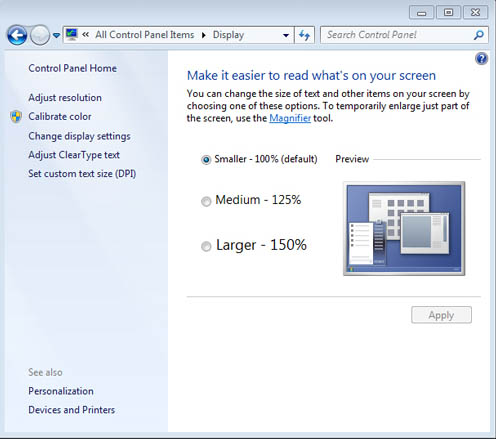The height and width of the screenshot is (439, 496).
Task: Click the shield icon beside Calibrate color
Action: point(16,117)
